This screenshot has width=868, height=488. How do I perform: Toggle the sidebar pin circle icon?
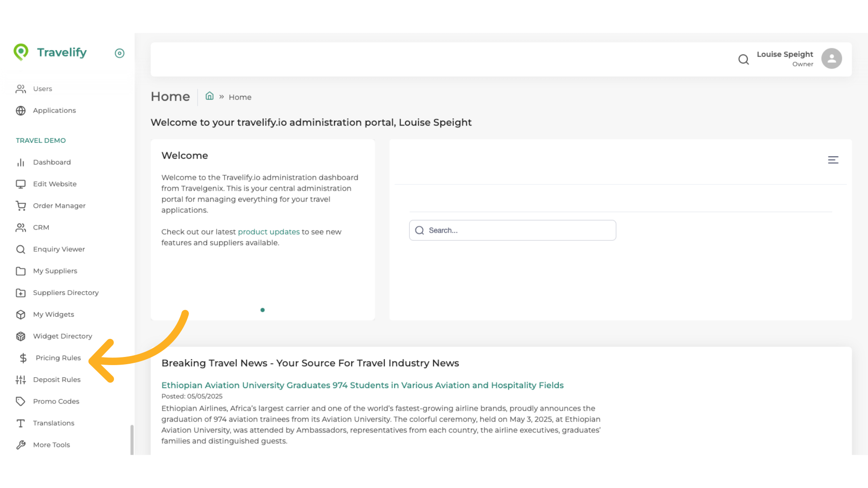119,53
